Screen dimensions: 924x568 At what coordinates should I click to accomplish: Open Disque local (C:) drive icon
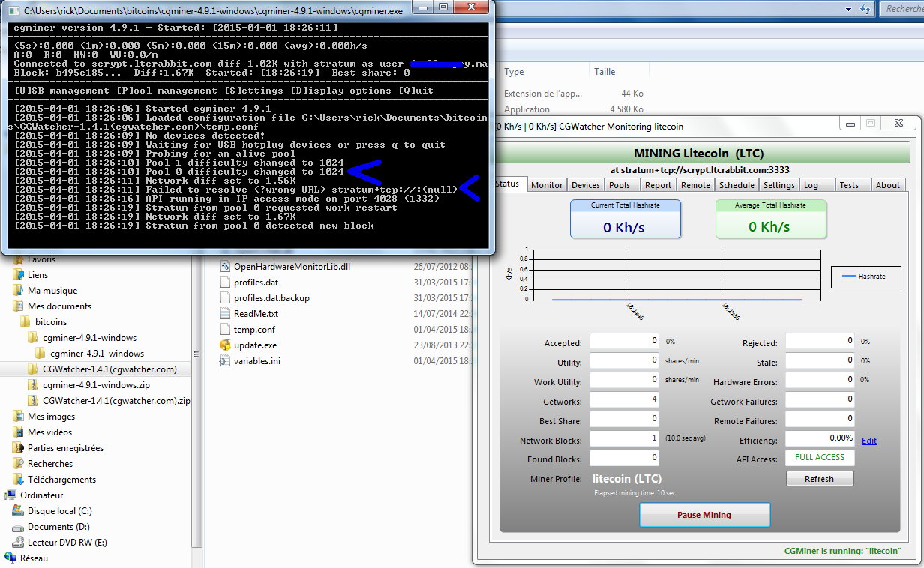18,511
